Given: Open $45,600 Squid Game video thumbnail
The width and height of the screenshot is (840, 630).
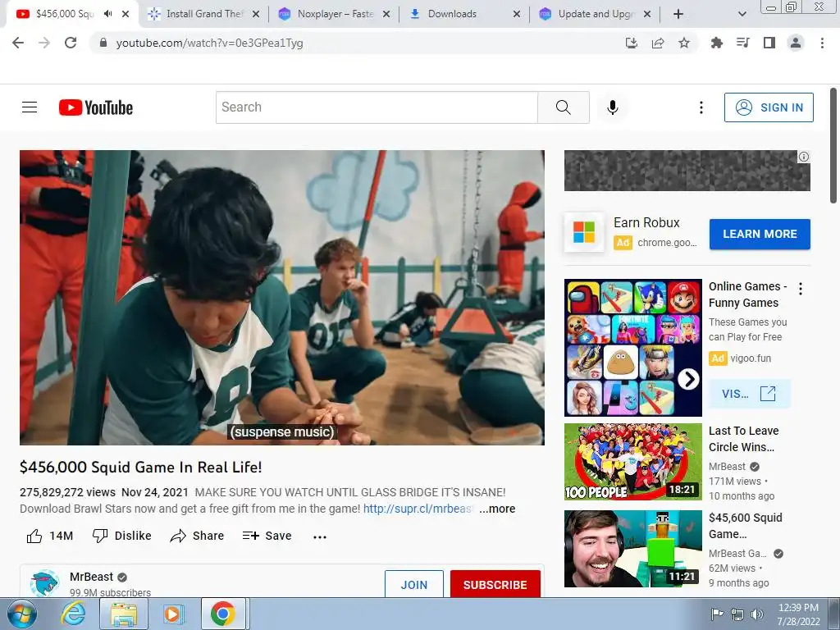Looking at the screenshot, I should point(632,549).
